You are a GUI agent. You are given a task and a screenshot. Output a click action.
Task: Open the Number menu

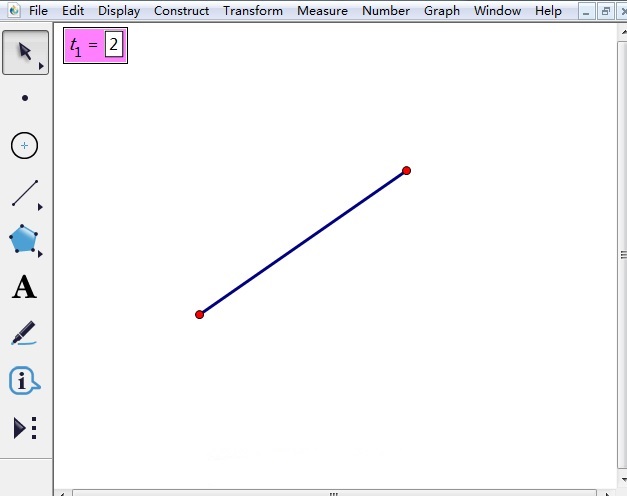(x=386, y=11)
